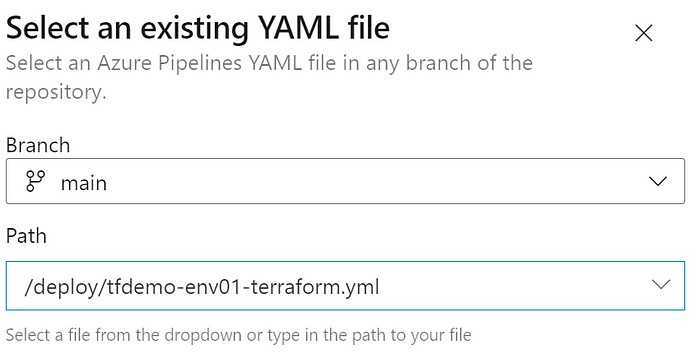The image size is (700, 363).
Task: Click the Path field label
Action: click(26, 236)
